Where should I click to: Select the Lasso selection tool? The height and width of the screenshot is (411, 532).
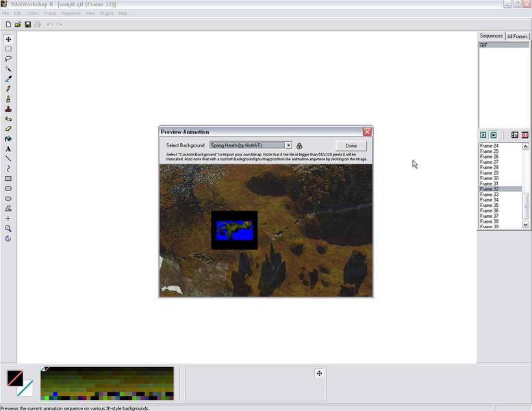(x=8, y=59)
